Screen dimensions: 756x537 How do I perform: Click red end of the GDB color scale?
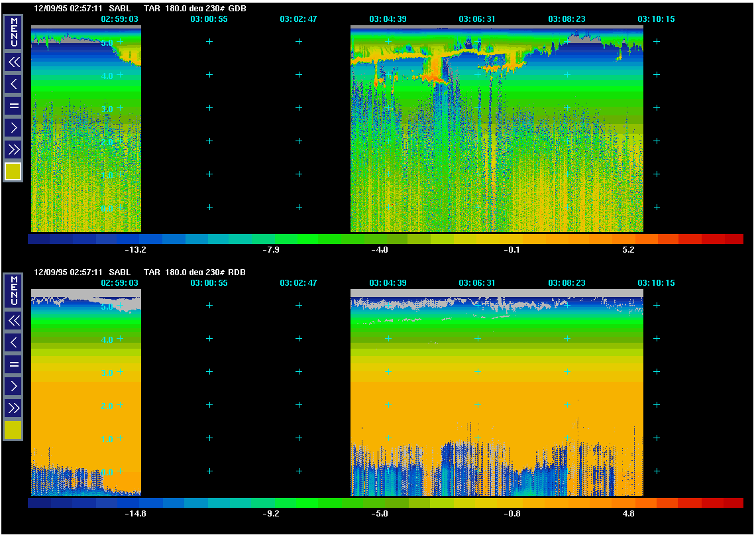coord(733,239)
